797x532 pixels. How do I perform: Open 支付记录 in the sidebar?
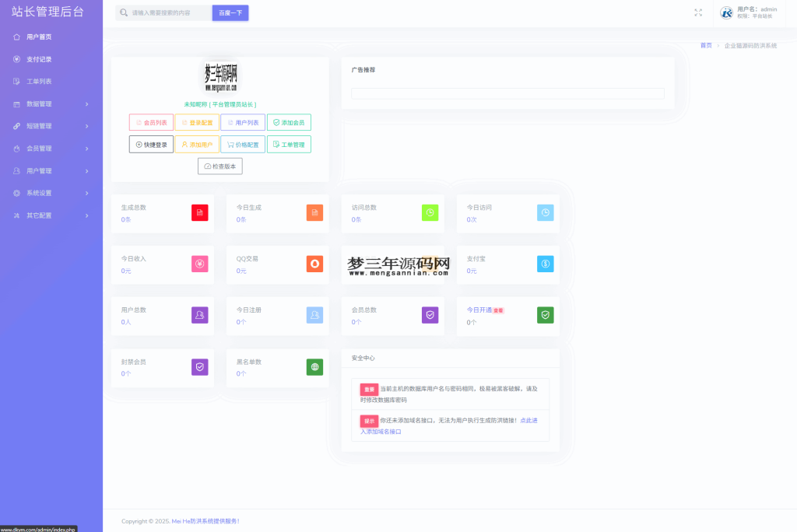[39, 59]
